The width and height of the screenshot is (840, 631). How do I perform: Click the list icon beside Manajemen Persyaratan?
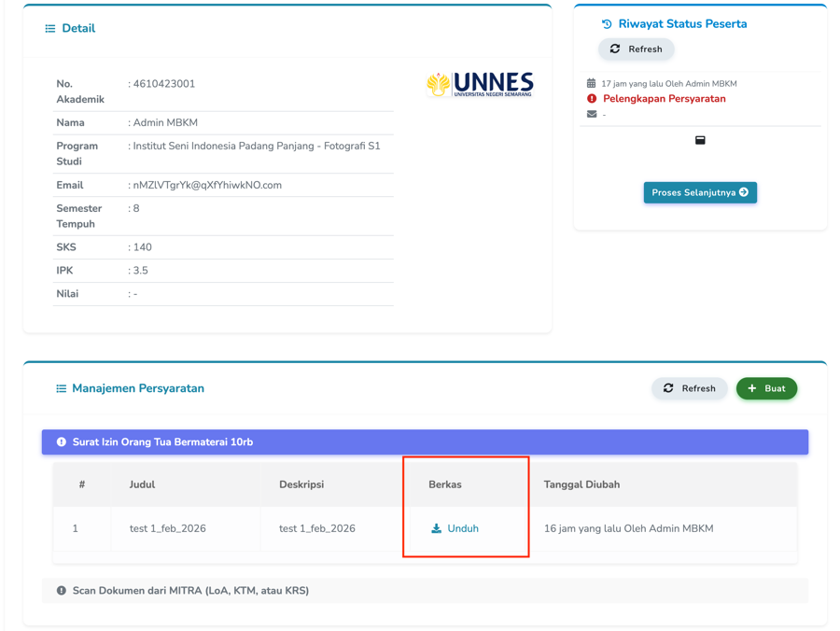click(x=61, y=388)
